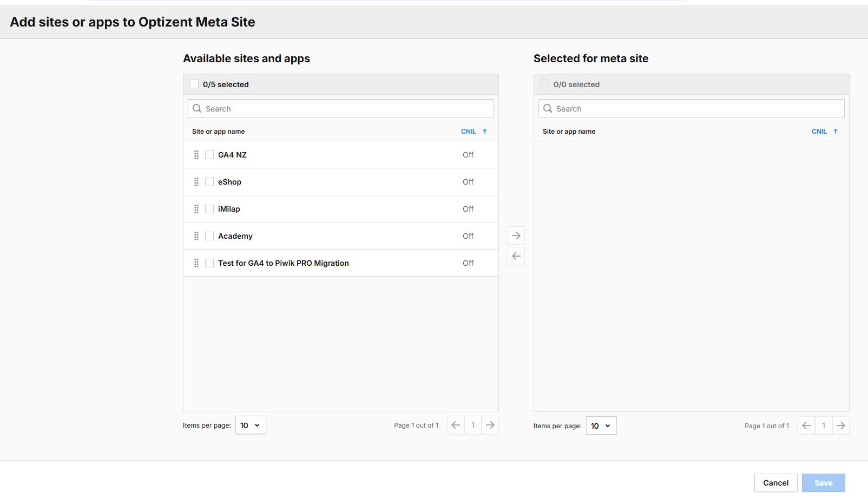Select all available sites via 0/5 selected checkbox

[x=195, y=84]
